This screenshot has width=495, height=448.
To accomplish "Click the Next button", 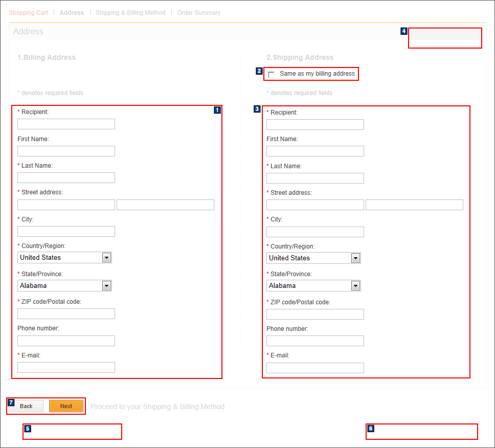I will coord(66,406).
